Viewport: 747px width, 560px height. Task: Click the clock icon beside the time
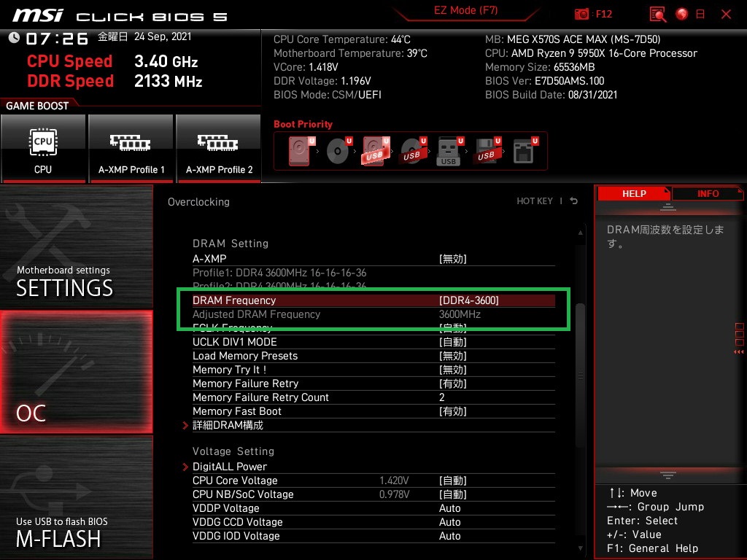pos(14,38)
